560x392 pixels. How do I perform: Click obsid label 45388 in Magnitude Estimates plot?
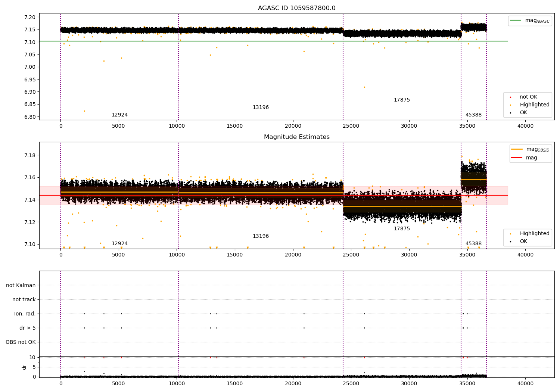(x=473, y=244)
